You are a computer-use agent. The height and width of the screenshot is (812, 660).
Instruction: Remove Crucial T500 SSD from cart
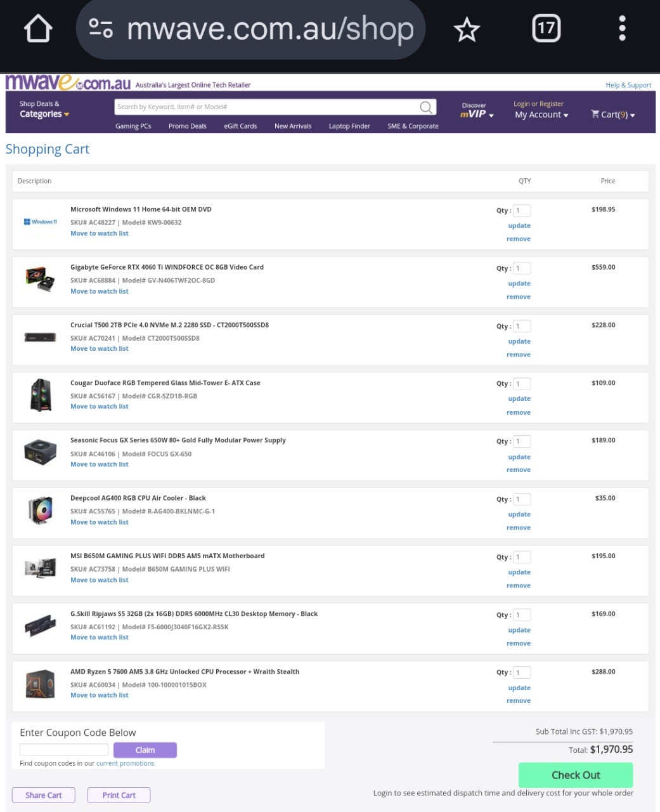519,355
